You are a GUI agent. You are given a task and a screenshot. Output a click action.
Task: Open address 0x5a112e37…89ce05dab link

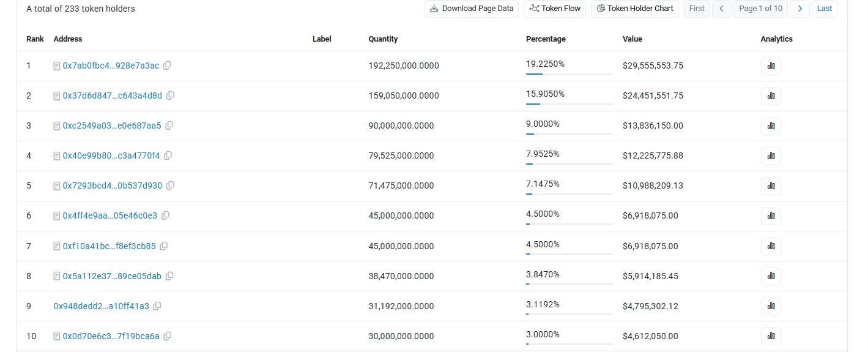click(x=112, y=276)
